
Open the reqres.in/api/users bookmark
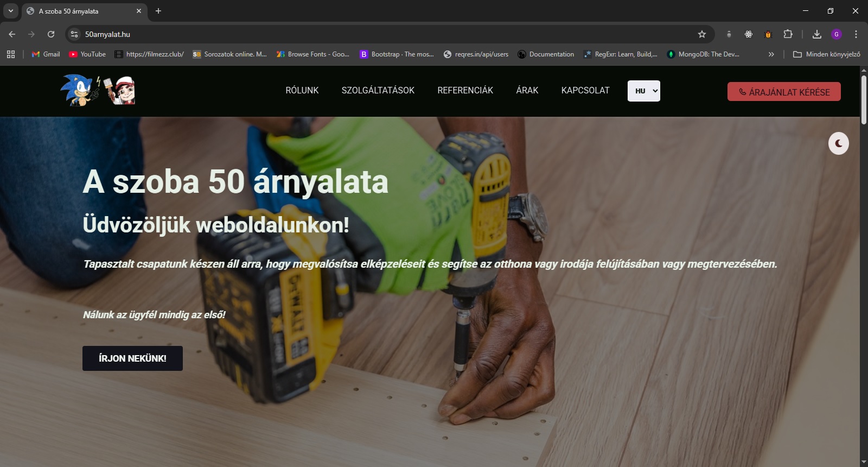click(x=476, y=54)
